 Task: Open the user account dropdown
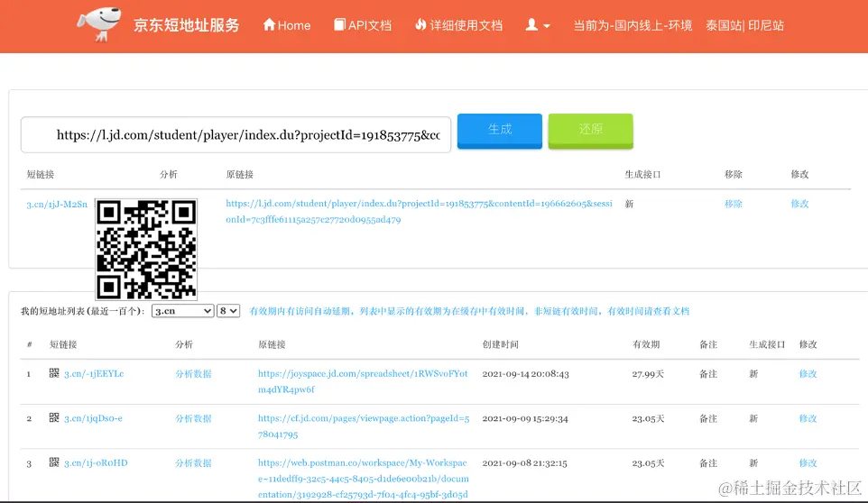[x=538, y=25]
